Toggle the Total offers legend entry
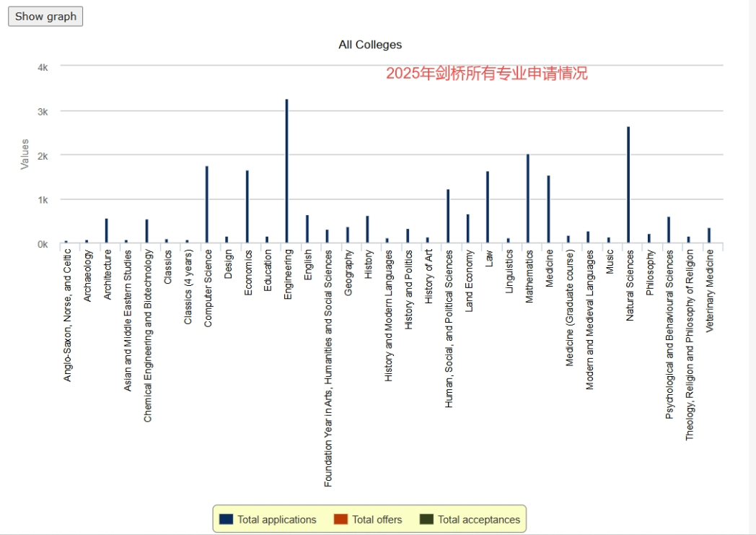Screen dimensions: 756x535 click(368, 520)
